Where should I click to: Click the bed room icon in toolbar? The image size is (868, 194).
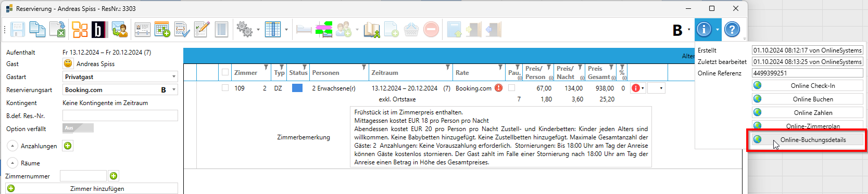[304, 30]
